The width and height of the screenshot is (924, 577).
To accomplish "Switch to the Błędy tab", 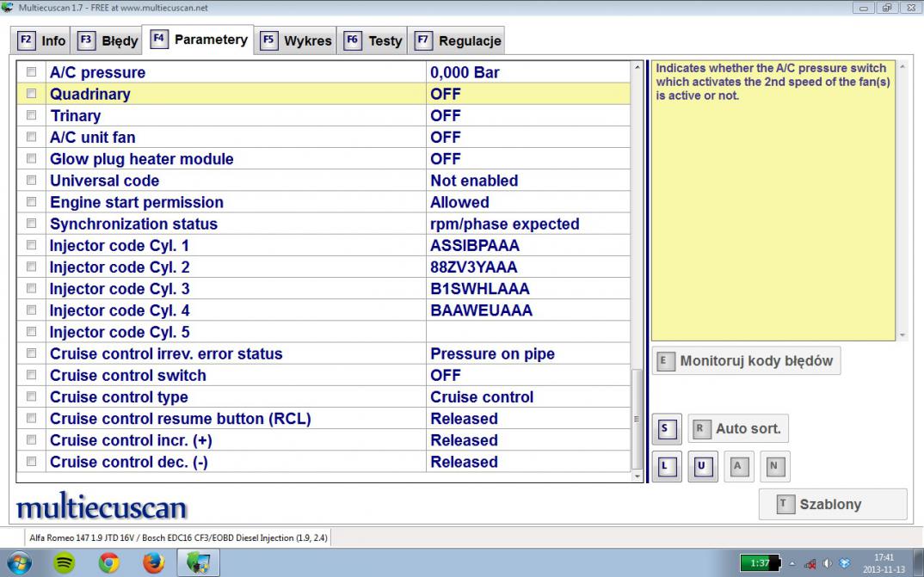I will coord(108,40).
